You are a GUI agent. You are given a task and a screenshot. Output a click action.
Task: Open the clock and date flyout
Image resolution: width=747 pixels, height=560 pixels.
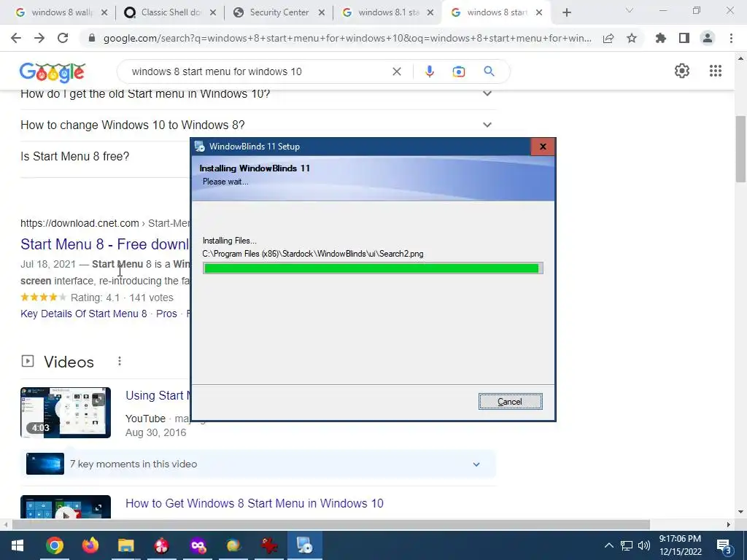[x=681, y=545]
